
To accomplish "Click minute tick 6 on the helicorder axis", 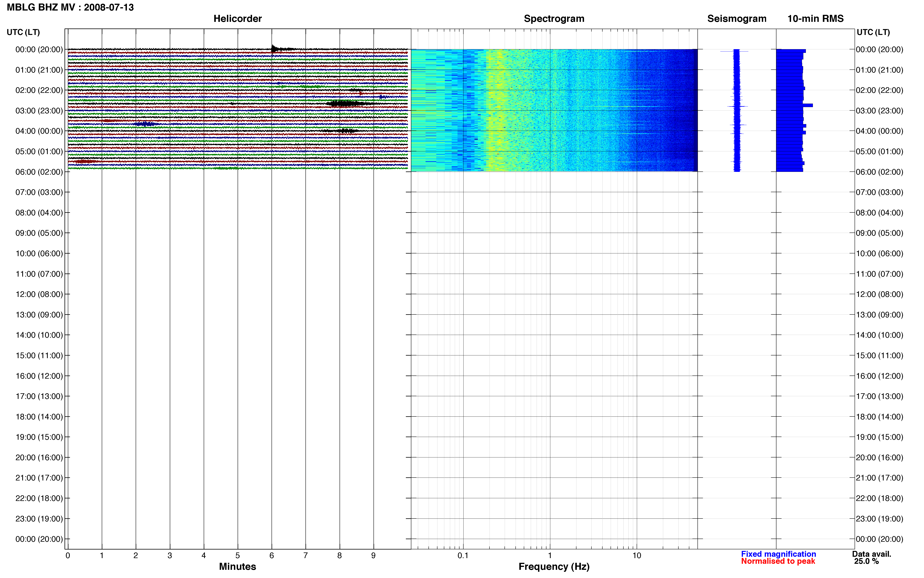I will (x=272, y=555).
